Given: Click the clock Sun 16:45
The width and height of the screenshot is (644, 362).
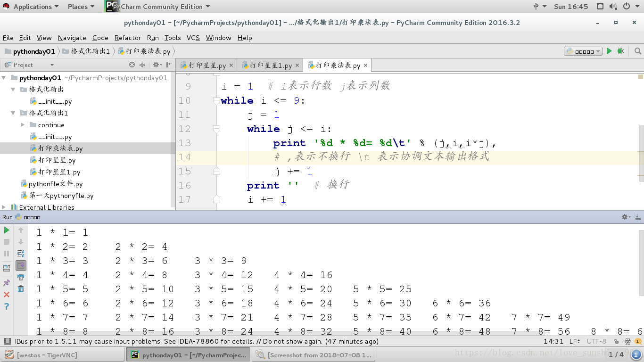Looking at the screenshot, I should (571, 7).
